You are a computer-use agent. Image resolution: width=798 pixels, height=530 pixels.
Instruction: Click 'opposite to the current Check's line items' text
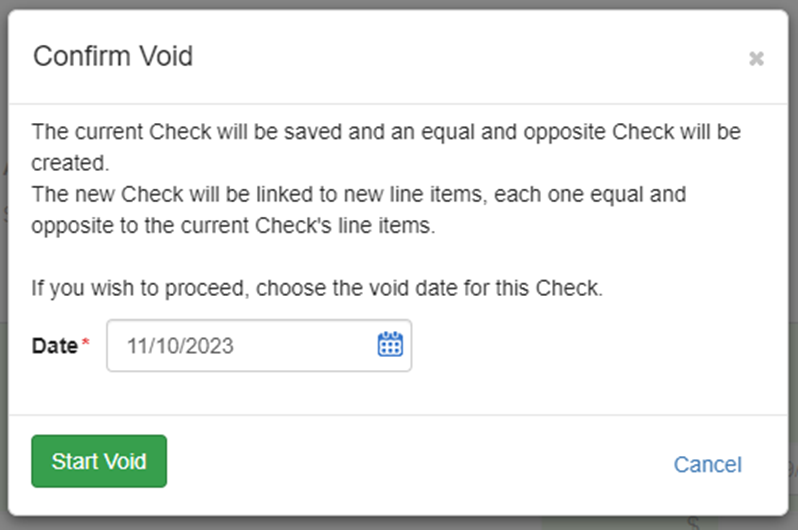[x=233, y=226]
